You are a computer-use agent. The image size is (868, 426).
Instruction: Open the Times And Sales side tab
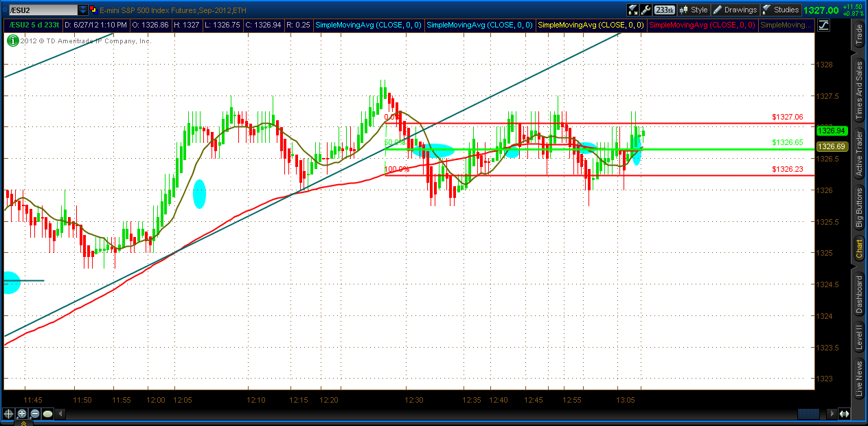click(859, 92)
